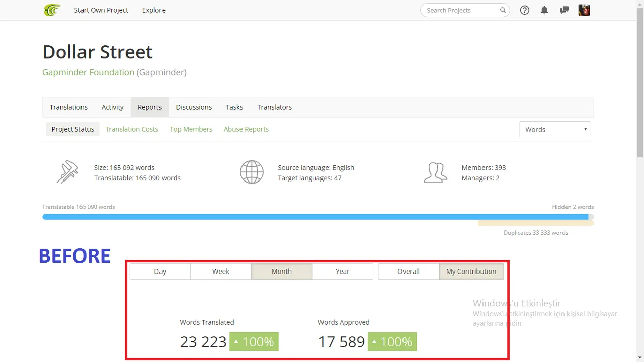
Task: Click 'Managers: 2' text
Action: (480, 178)
